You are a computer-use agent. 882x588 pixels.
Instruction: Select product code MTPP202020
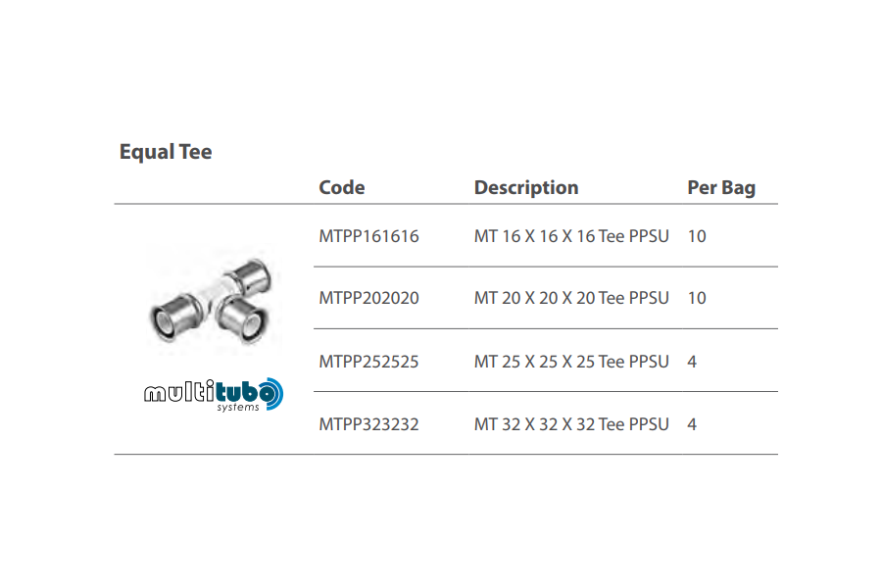pyautogui.click(x=368, y=298)
